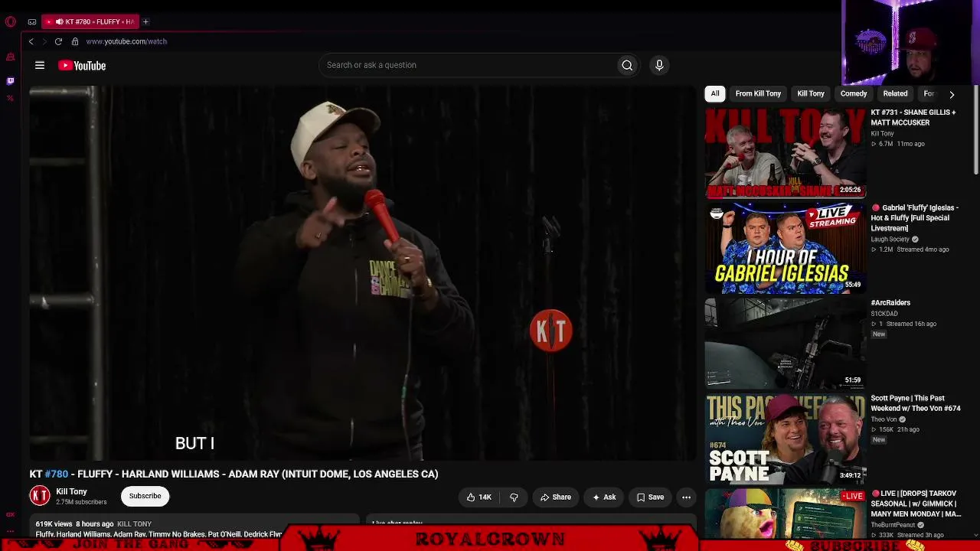
Task: Click the Laugh Society channel name
Action: (890, 239)
